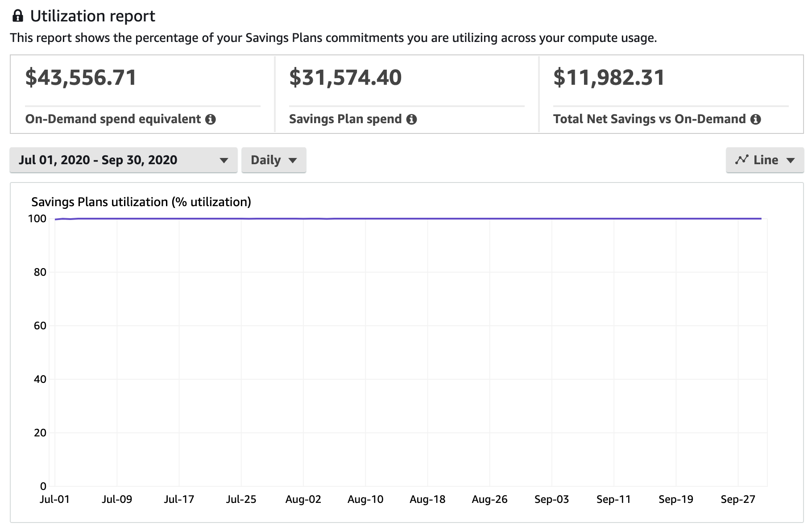The height and width of the screenshot is (531, 812).
Task: Click the 80 y-axis label
Action: click(40, 272)
